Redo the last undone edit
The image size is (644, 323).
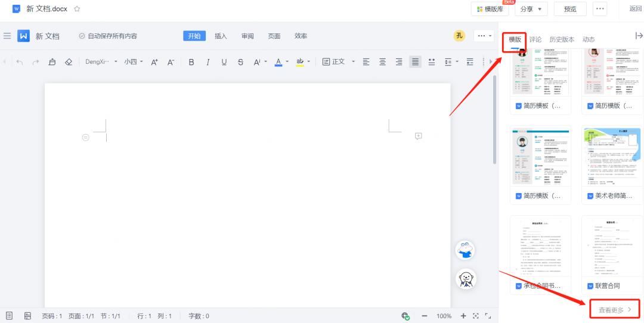click(x=36, y=62)
